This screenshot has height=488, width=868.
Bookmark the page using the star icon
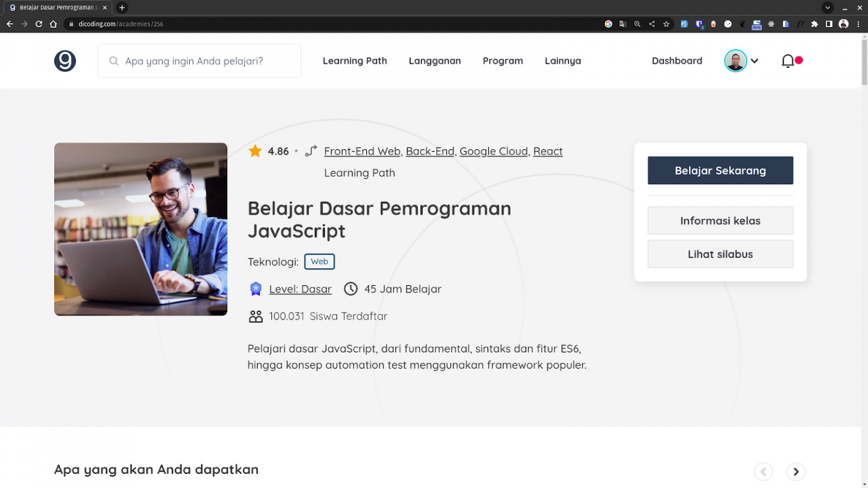point(667,24)
